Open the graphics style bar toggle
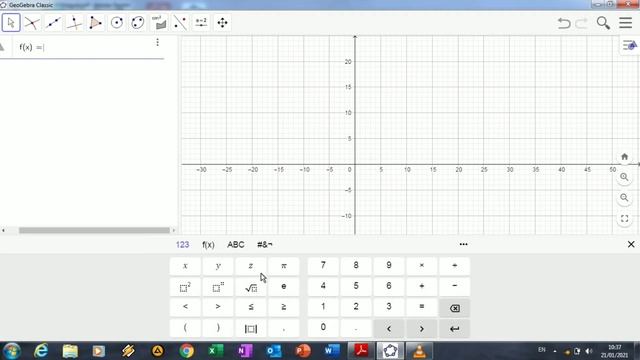 point(630,45)
